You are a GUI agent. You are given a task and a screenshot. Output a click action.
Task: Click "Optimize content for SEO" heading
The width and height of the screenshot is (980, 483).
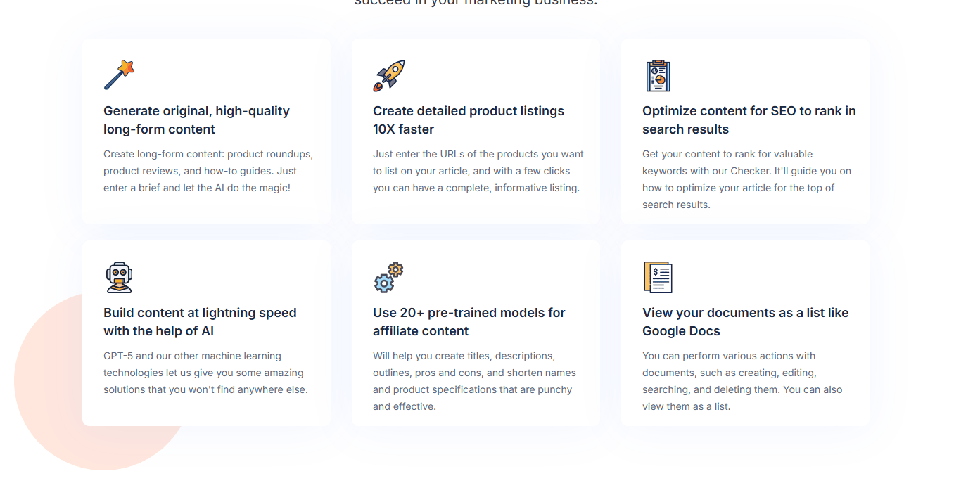[x=749, y=120]
